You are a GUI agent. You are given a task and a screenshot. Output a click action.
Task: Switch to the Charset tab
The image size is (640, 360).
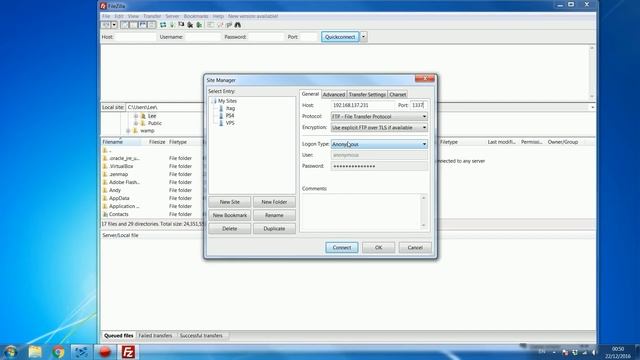coord(398,94)
